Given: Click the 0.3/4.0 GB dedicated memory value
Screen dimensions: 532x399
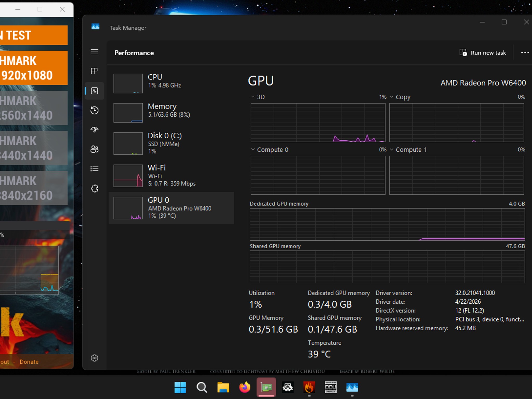Looking at the screenshot, I should pos(330,304).
